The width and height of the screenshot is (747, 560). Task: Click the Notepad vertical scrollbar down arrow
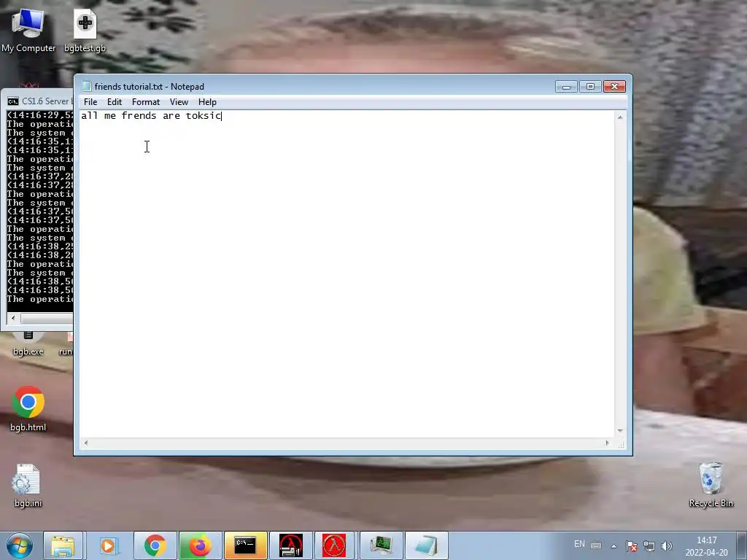pyautogui.click(x=620, y=430)
